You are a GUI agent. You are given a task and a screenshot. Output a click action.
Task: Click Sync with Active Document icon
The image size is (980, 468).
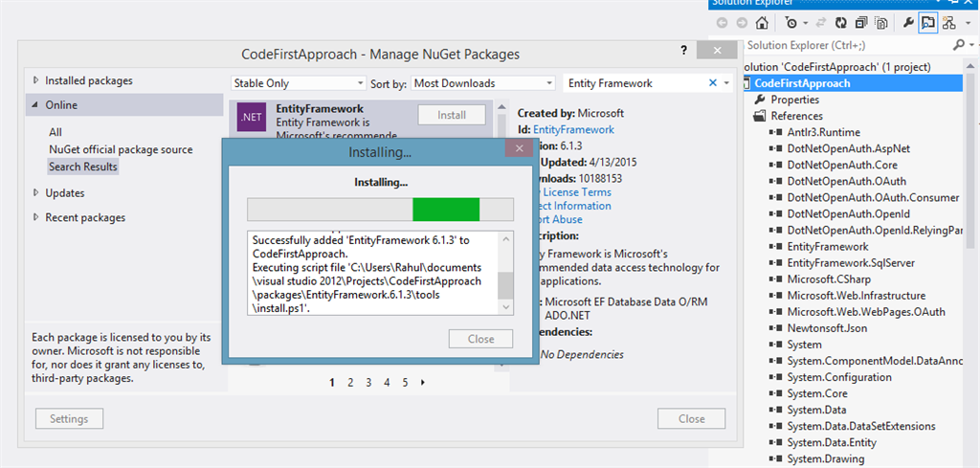pyautogui.click(x=823, y=23)
